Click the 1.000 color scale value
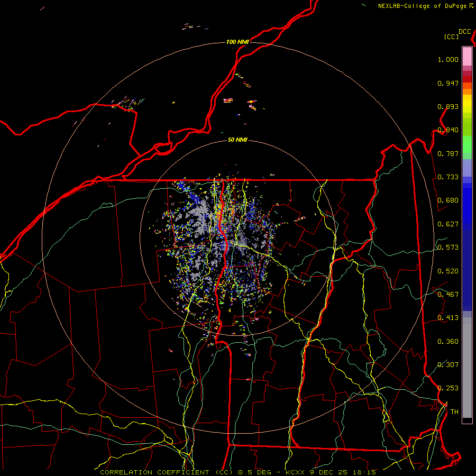Image resolution: width=476 pixels, height=476 pixels. point(448,59)
